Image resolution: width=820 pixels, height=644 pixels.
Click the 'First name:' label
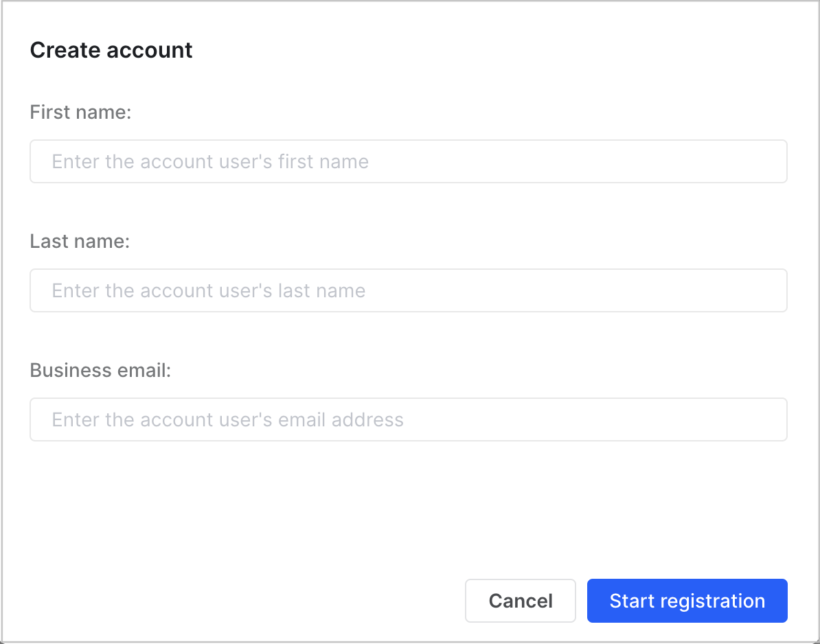[80, 112]
